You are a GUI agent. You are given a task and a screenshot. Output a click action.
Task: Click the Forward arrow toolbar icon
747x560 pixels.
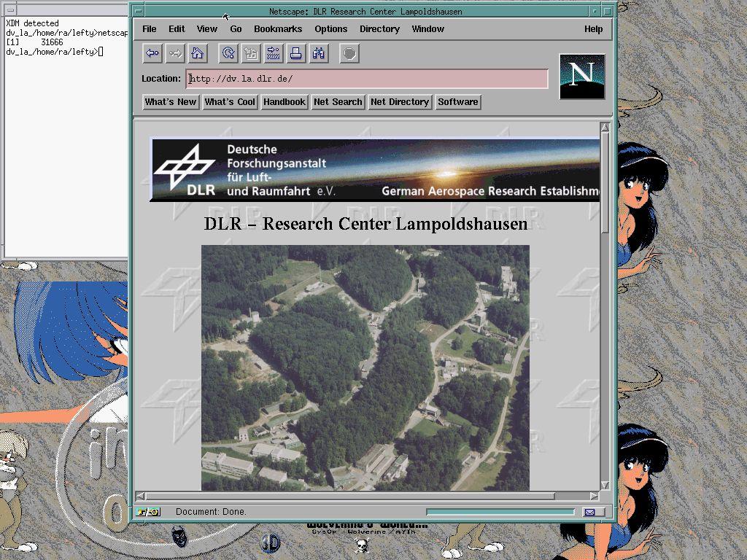[x=175, y=53]
